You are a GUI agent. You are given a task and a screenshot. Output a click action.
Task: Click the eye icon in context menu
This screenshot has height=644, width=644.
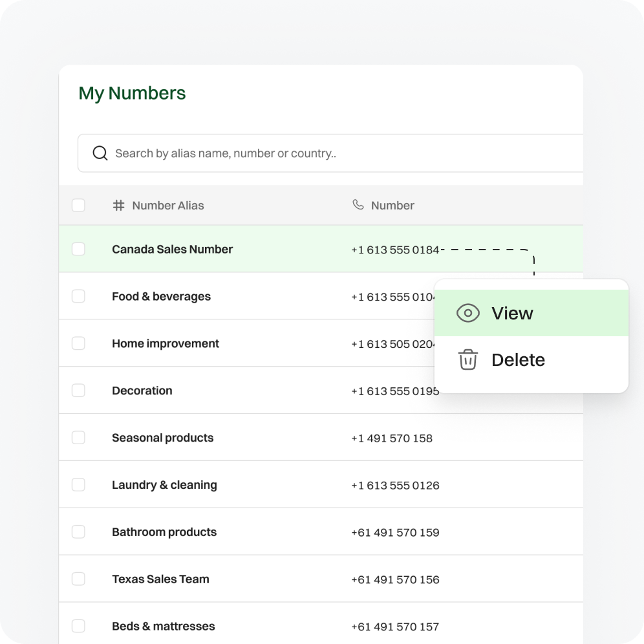467,314
